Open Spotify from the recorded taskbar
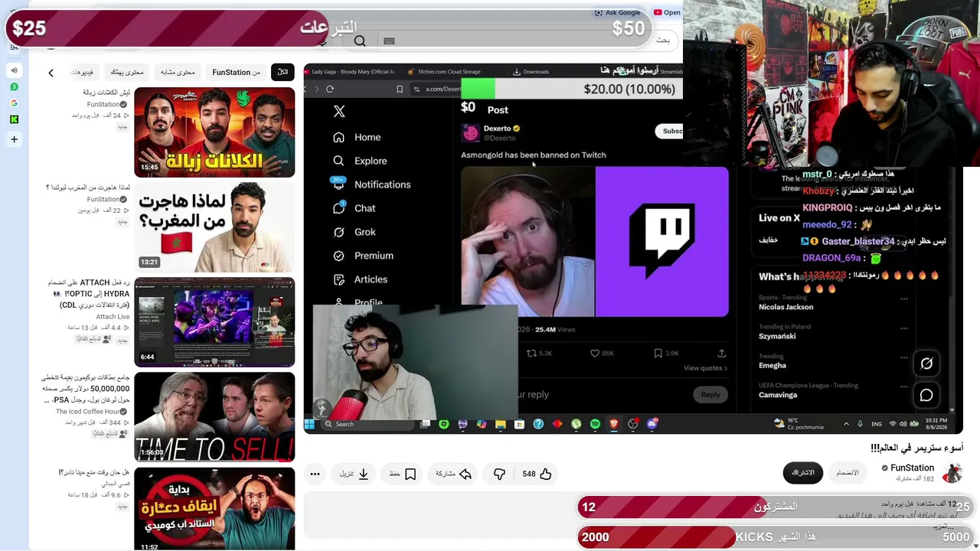The height and width of the screenshot is (551, 980). pos(595,424)
